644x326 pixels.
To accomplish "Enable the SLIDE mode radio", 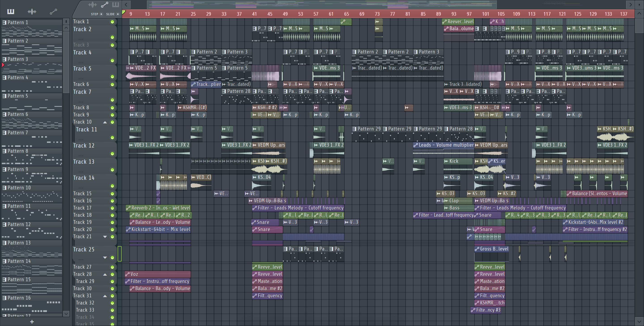I will click(x=118, y=14).
